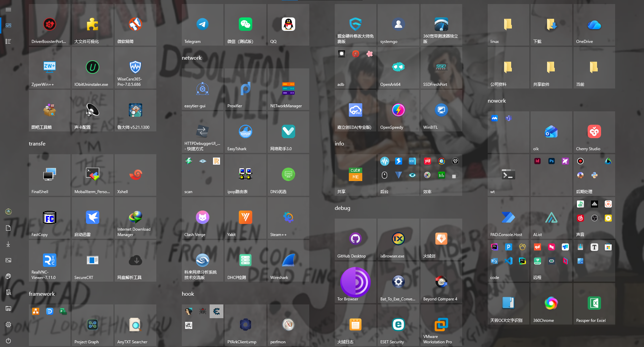Open Downloads from Start sidebar
Viewport: 644px width, 347px height.
[8, 244]
